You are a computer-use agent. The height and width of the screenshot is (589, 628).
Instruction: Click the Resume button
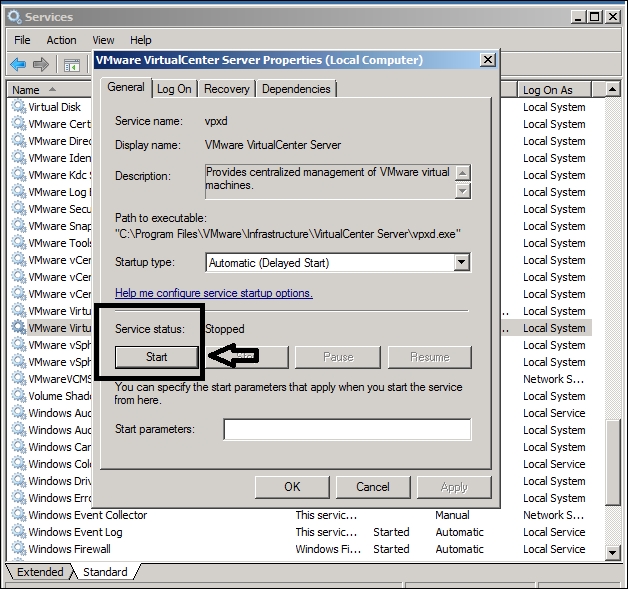430,357
